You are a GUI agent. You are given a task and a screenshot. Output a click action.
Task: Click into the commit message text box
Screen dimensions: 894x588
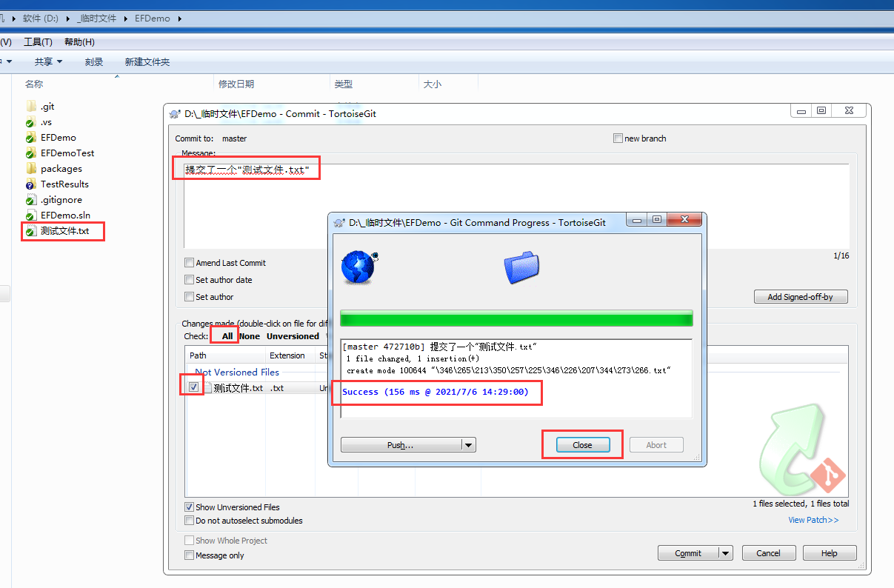[516, 206]
